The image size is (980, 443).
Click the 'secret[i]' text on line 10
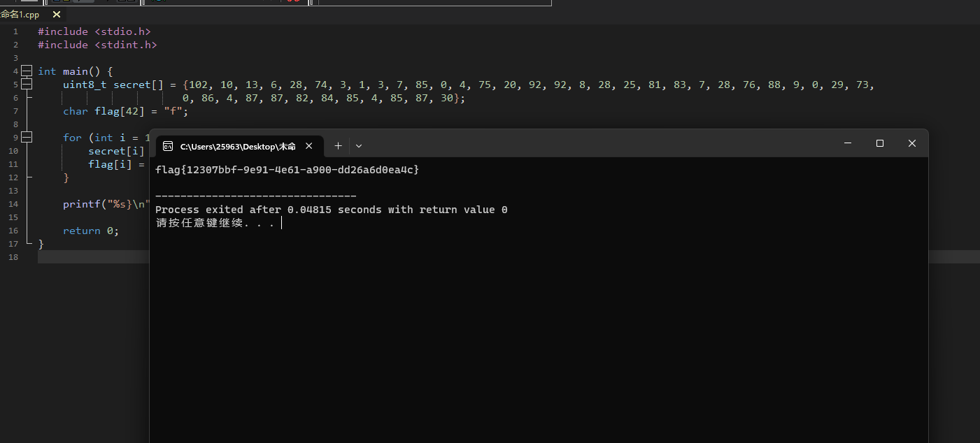pyautogui.click(x=116, y=151)
